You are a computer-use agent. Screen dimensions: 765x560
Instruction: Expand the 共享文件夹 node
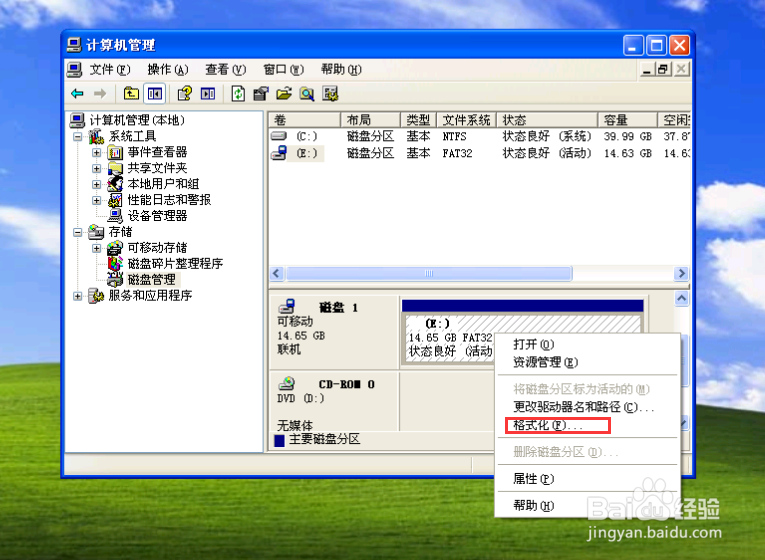(97, 168)
